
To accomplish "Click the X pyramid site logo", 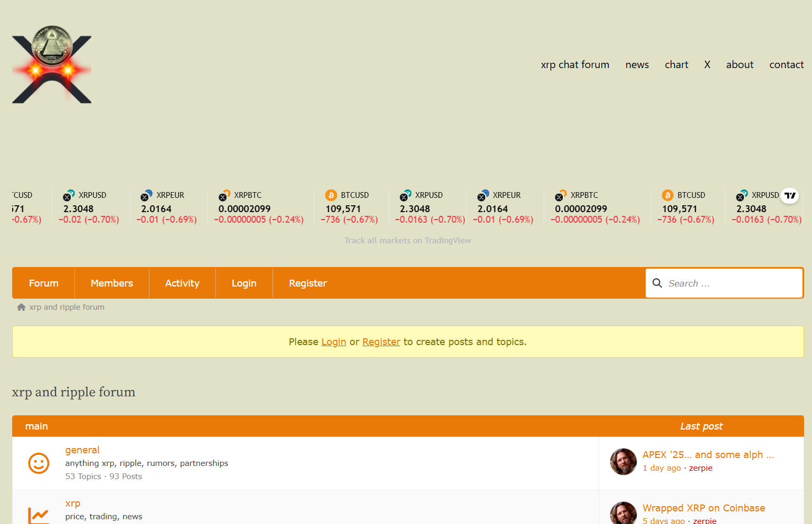I will pos(52,64).
